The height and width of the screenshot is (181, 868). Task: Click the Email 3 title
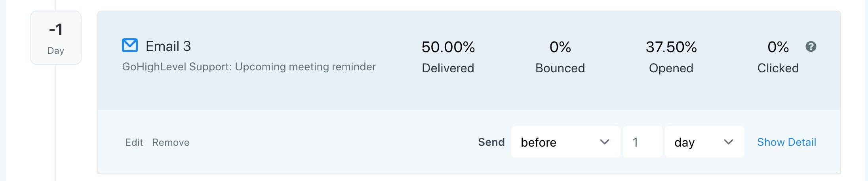168,46
